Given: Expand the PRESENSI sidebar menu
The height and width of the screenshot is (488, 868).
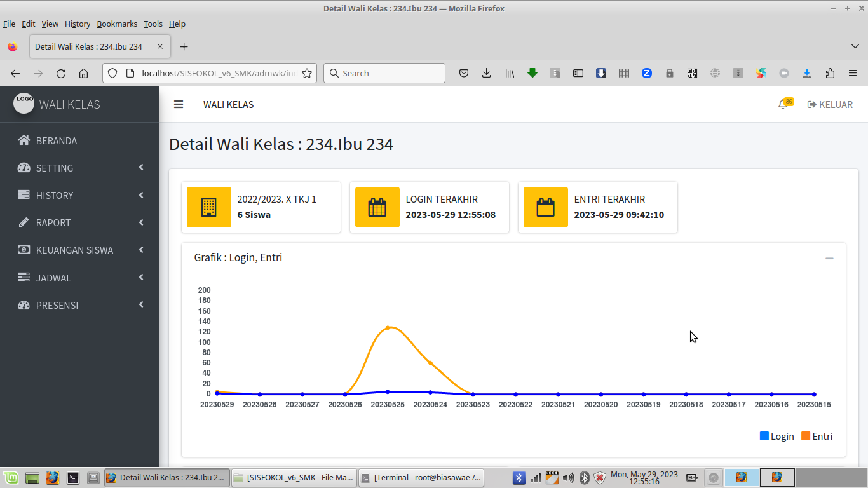Looking at the screenshot, I should point(79,305).
